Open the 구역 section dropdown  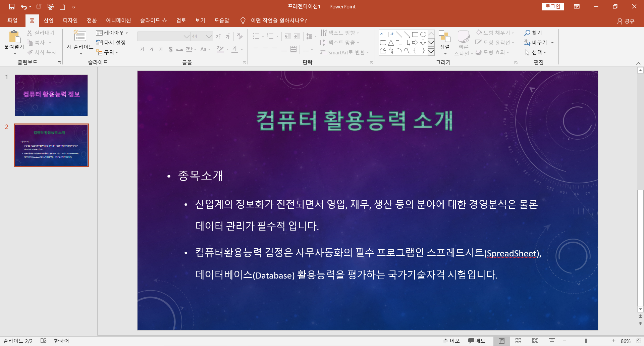click(107, 52)
